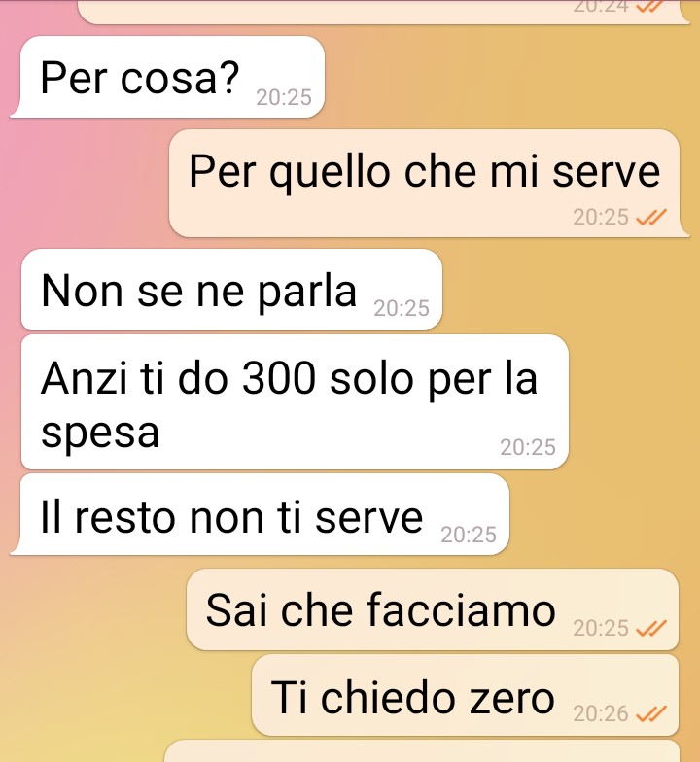Viewport: 700px width, 762px height.
Task: Tap the timestamp on 'Non se ne parla'
Action: (x=402, y=308)
